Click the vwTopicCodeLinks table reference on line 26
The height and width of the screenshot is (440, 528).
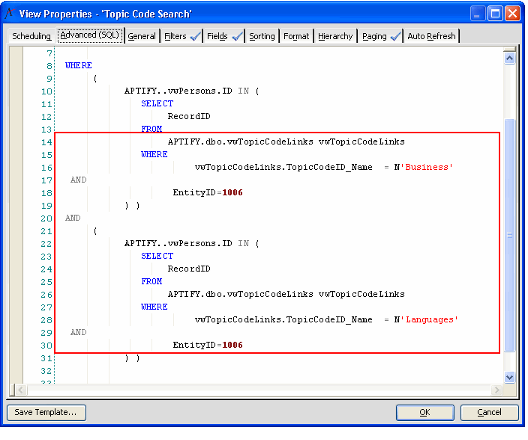[286, 294]
